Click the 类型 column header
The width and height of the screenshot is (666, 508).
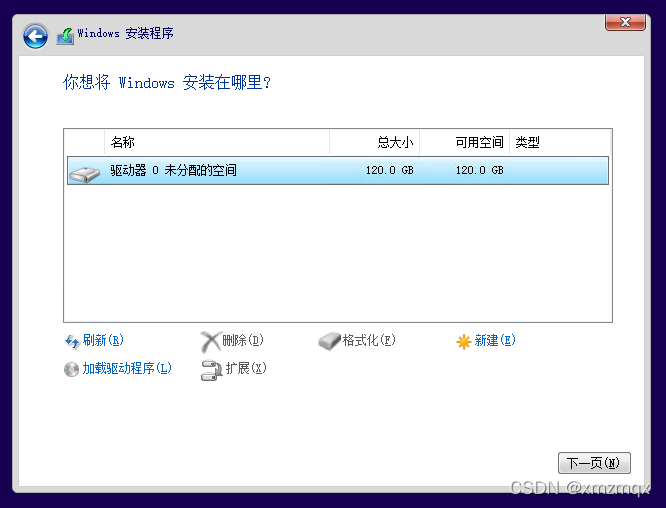point(560,142)
